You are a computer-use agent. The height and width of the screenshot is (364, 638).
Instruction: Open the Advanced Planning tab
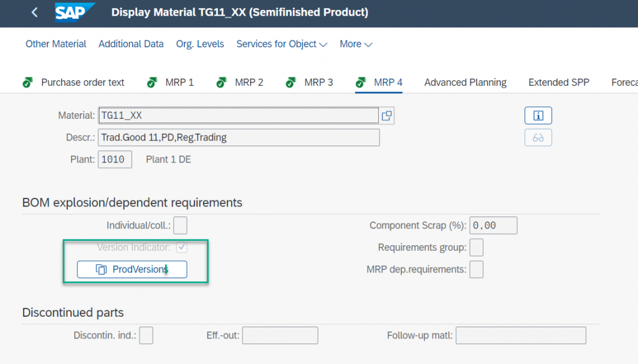[x=465, y=83]
